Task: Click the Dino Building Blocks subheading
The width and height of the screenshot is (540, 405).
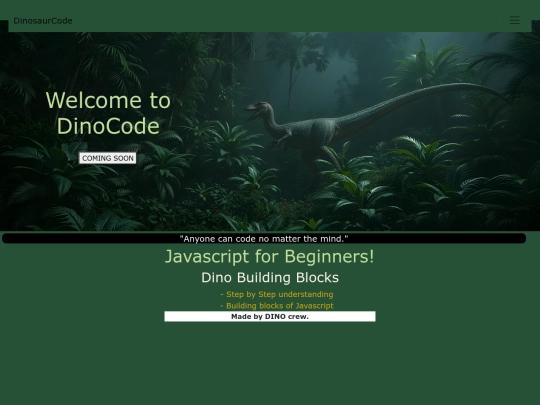Action: click(270, 278)
